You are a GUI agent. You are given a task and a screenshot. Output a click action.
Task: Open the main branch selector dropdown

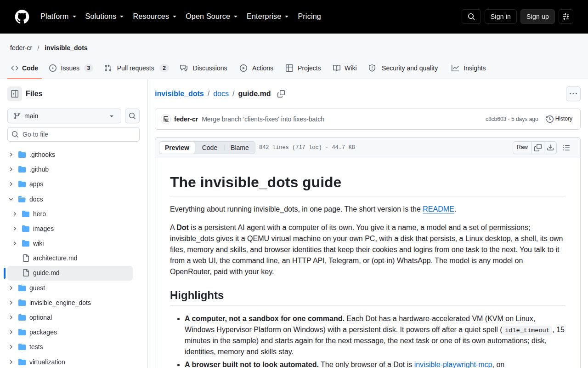[64, 116]
